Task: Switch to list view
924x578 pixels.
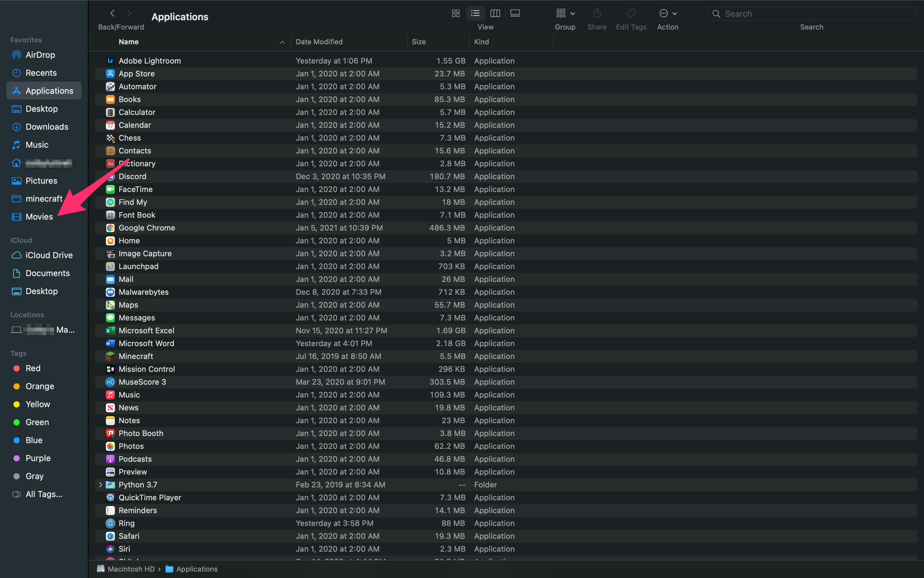Action: click(x=475, y=13)
